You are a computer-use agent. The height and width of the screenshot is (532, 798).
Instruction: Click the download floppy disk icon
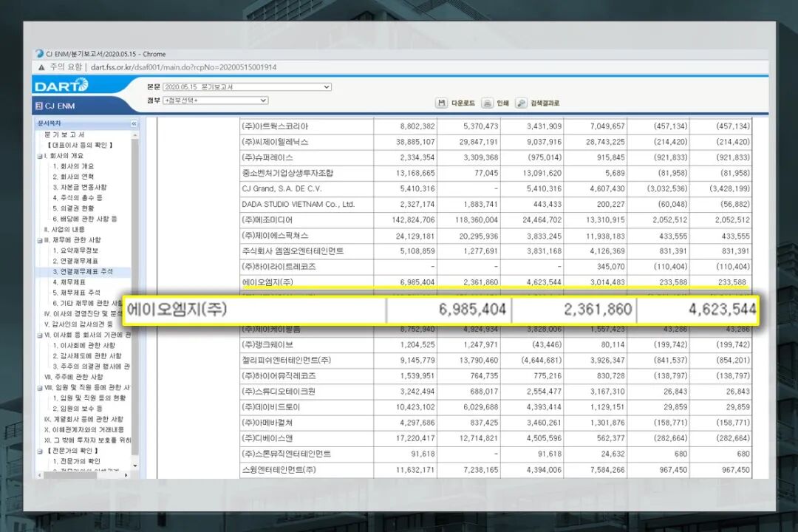tap(441, 103)
